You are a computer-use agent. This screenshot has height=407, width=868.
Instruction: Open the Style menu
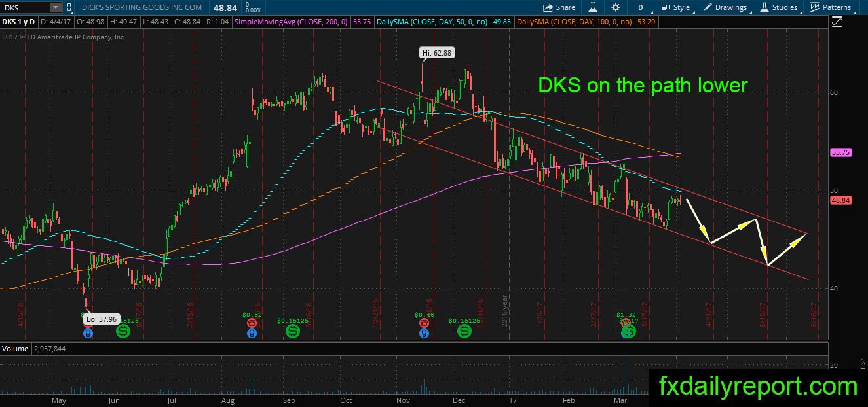tap(675, 7)
